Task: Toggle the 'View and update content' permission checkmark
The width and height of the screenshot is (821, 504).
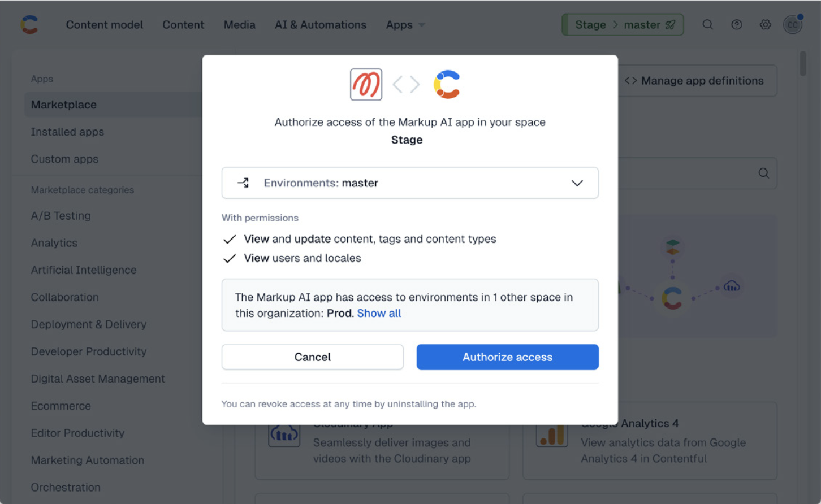Action: click(230, 239)
